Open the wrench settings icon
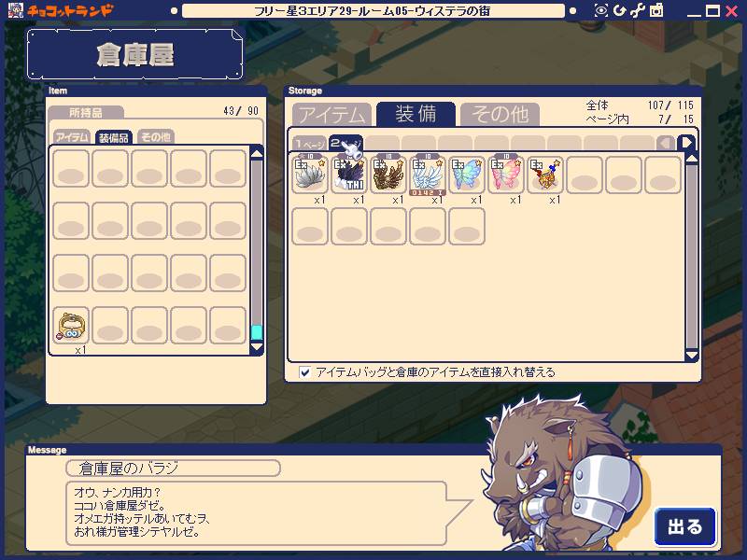 click(x=638, y=10)
